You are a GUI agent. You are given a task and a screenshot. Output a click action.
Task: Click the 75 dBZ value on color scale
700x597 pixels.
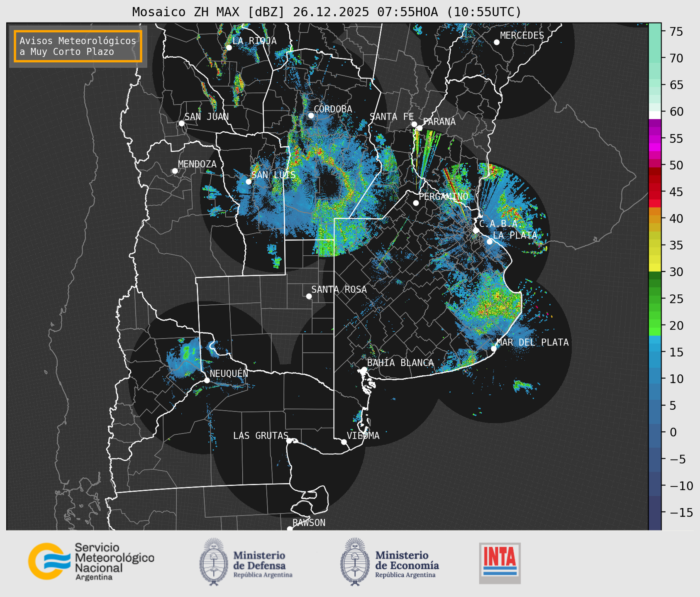676,32
